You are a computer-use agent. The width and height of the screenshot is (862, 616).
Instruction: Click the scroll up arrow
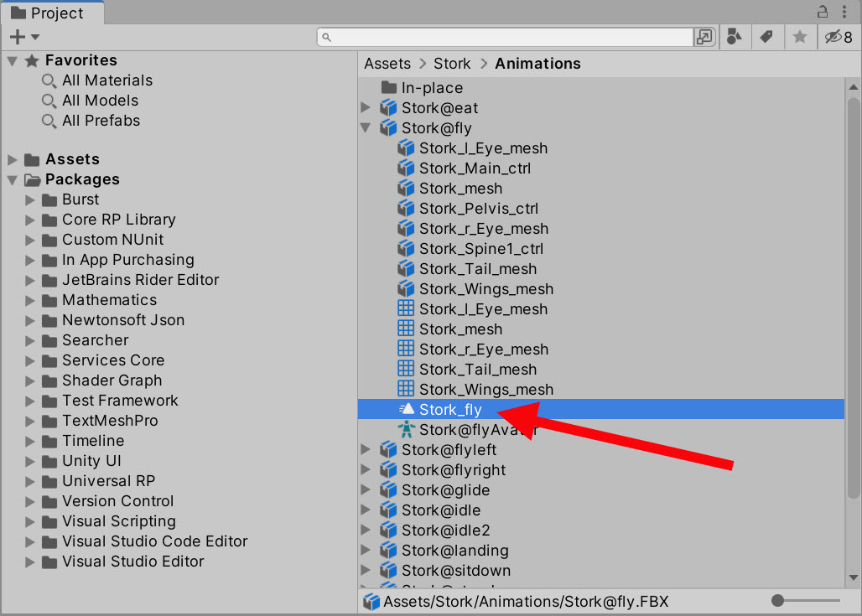(854, 87)
